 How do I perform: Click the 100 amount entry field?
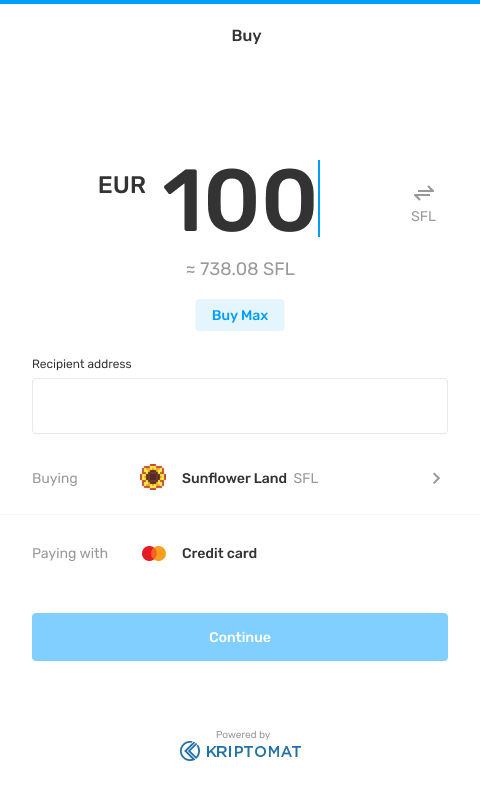[241, 199]
